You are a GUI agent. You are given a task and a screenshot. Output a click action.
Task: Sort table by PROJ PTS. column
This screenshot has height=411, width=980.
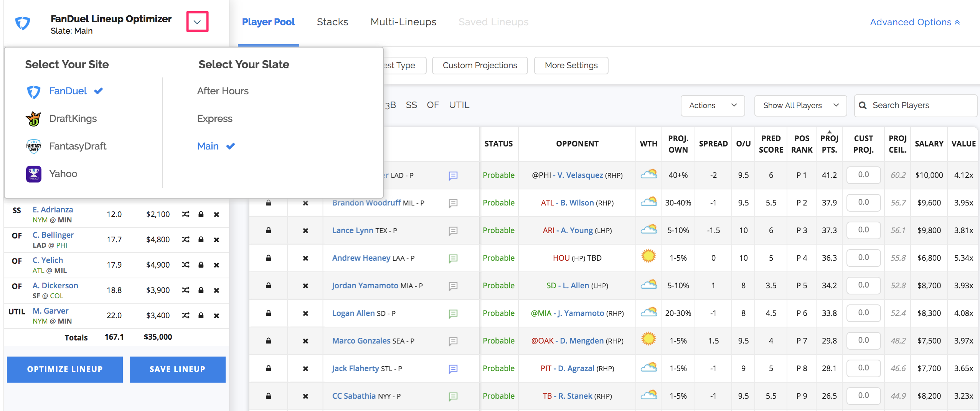(x=829, y=144)
